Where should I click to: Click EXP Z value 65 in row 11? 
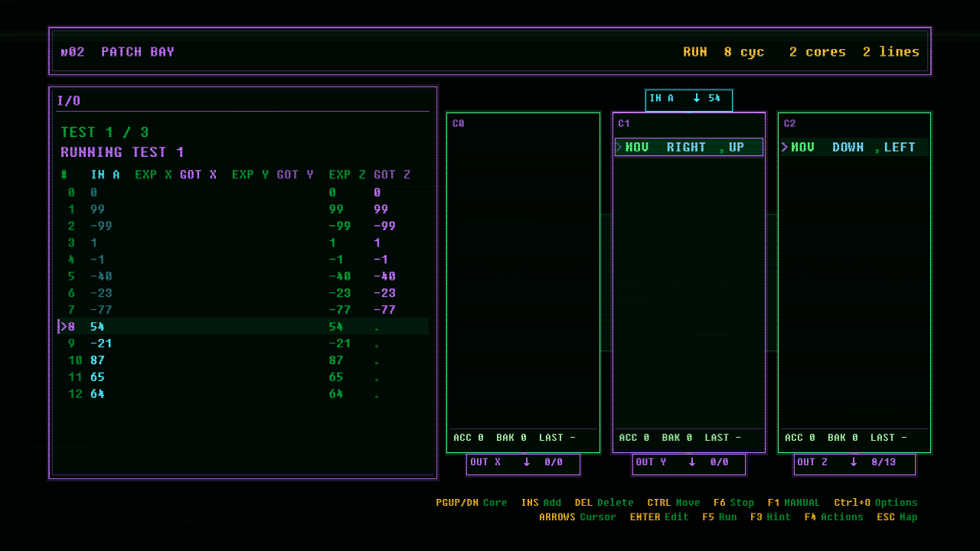coord(336,377)
